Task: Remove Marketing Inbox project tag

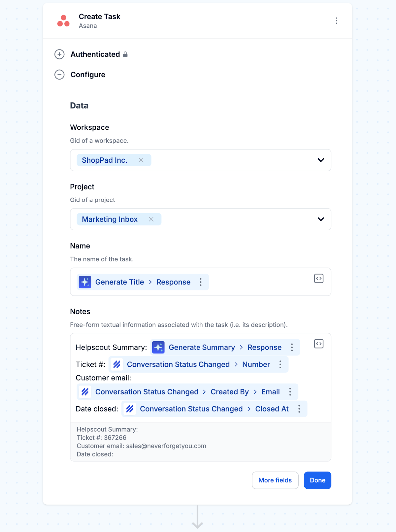Action: pyautogui.click(x=151, y=219)
